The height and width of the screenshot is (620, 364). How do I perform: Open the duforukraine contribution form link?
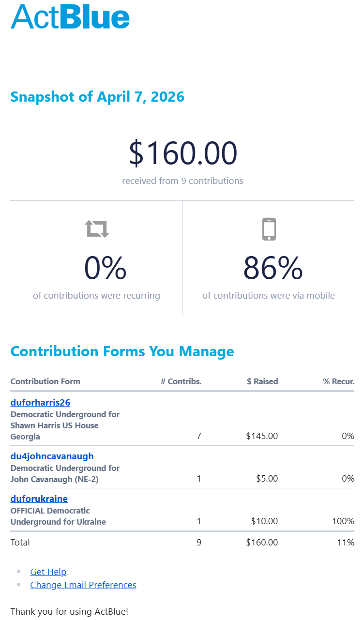pyautogui.click(x=39, y=499)
